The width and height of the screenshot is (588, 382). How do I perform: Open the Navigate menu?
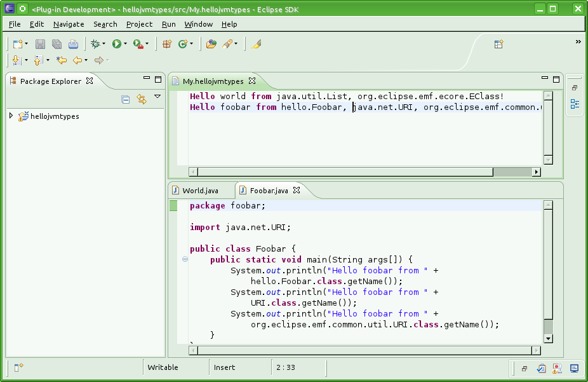[x=69, y=24]
